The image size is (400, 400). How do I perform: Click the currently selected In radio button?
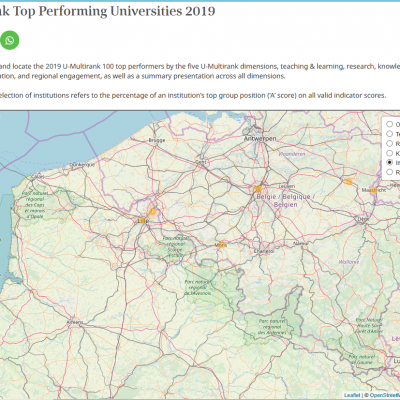click(389, 162)
